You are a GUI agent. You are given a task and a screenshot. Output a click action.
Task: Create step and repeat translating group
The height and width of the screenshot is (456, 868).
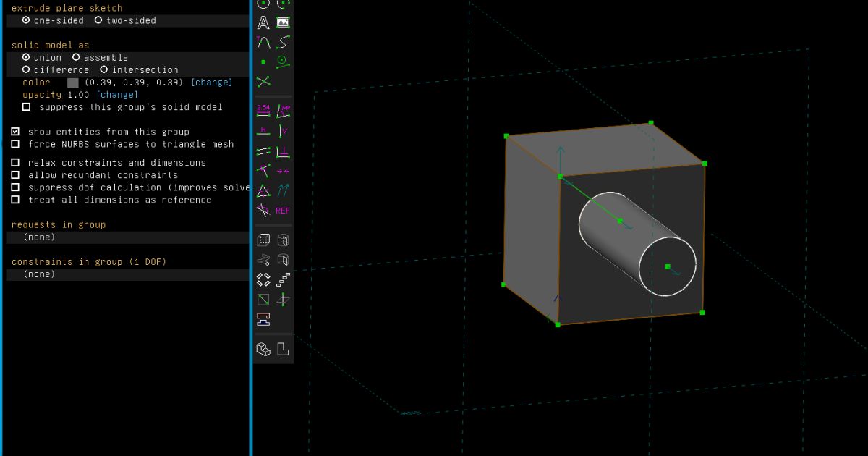[283, 279]
